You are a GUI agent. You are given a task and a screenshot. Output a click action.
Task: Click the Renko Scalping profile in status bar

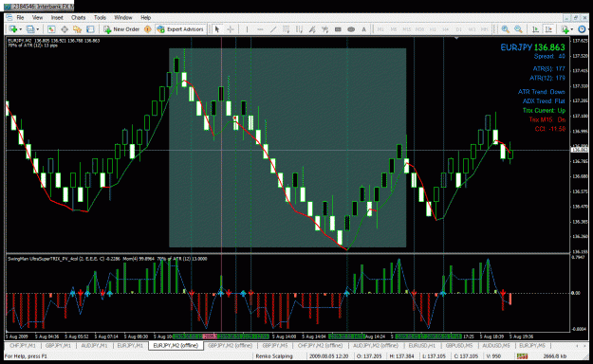[274, 356]
